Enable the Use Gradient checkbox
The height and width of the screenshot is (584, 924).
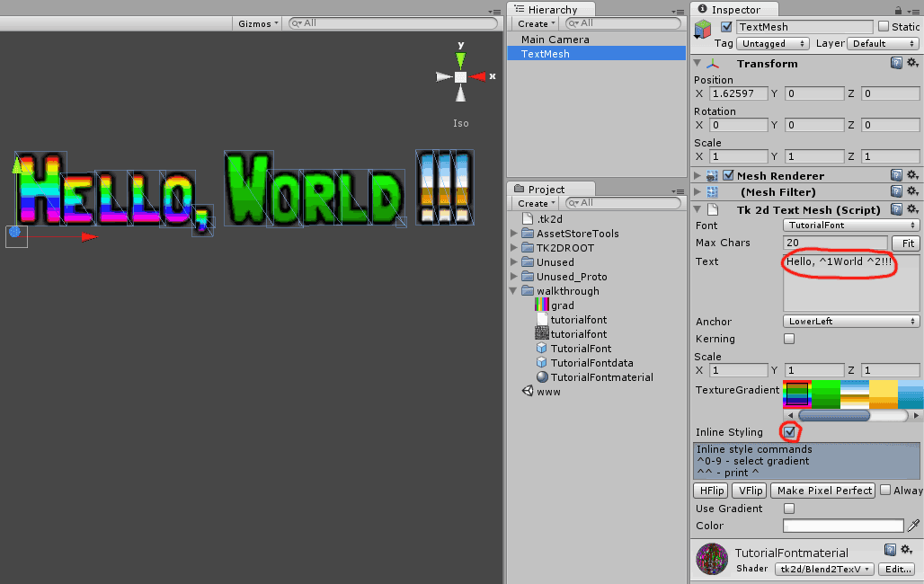click(789, 508)
